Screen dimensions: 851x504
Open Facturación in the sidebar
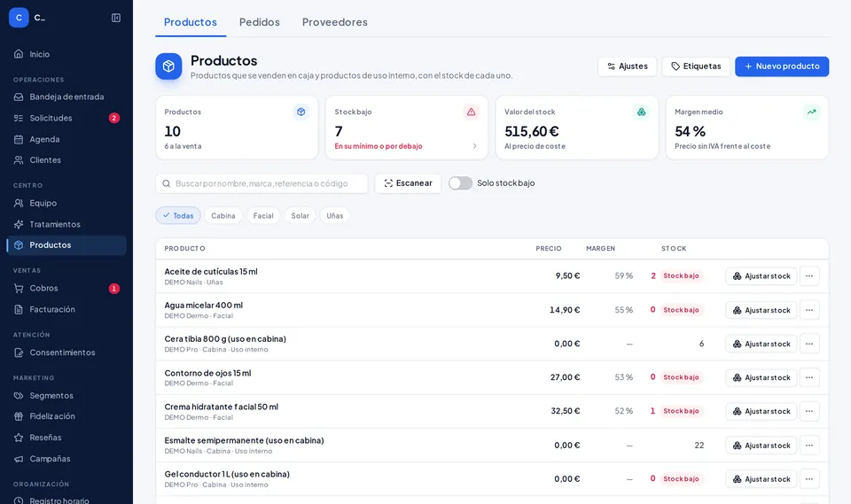click(x=66, y=309)
